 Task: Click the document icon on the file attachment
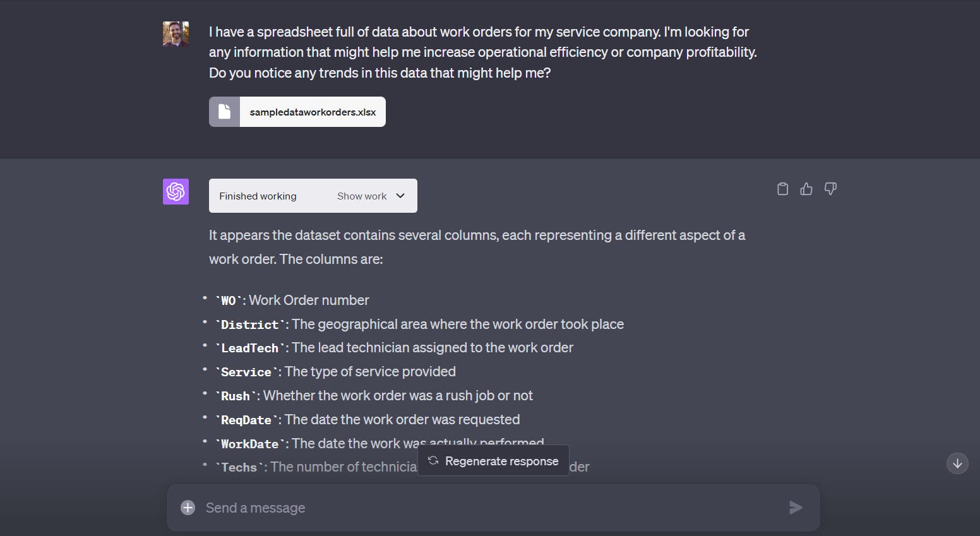point(224,111)
